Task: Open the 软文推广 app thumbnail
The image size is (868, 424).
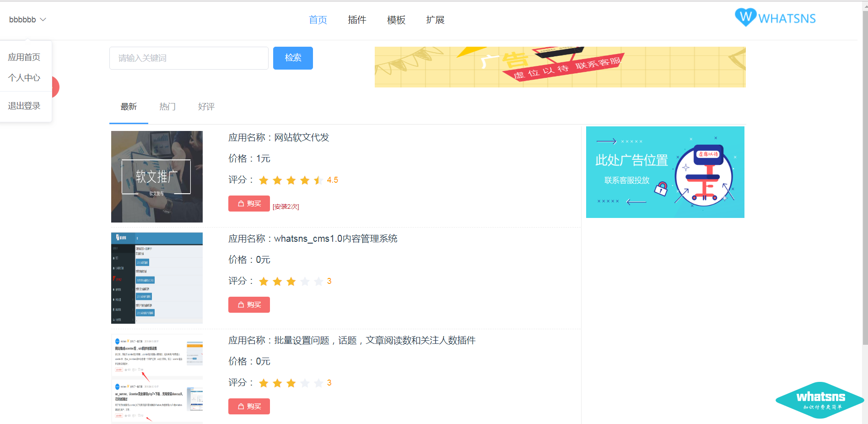Action: click(157, 177)
